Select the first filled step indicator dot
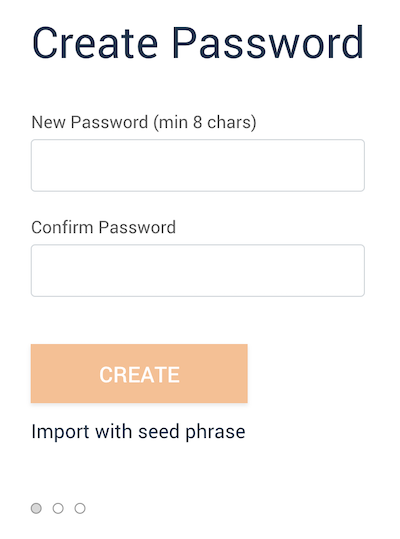400x539 pixels. [36, 508]
